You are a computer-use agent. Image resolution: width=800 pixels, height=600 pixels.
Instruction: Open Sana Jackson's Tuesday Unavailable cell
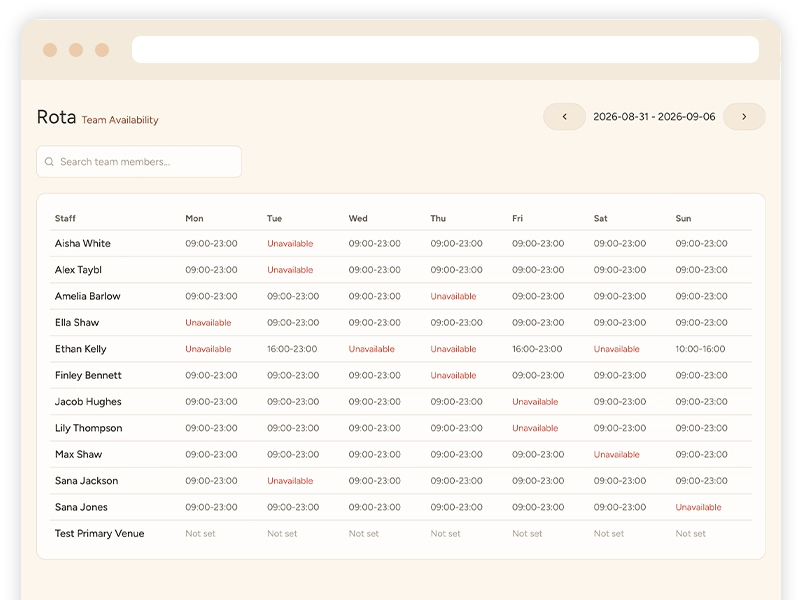[290, 481]
